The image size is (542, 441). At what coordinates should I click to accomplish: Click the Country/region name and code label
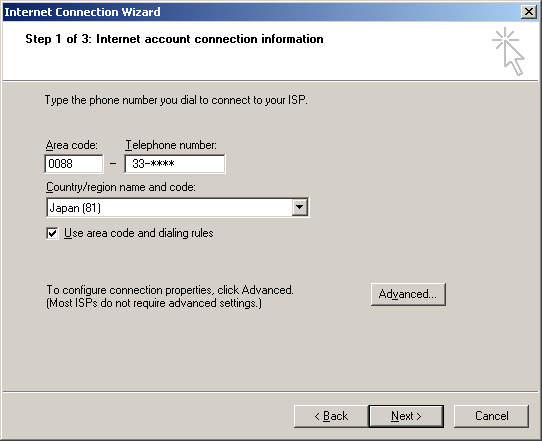point(121,187)
